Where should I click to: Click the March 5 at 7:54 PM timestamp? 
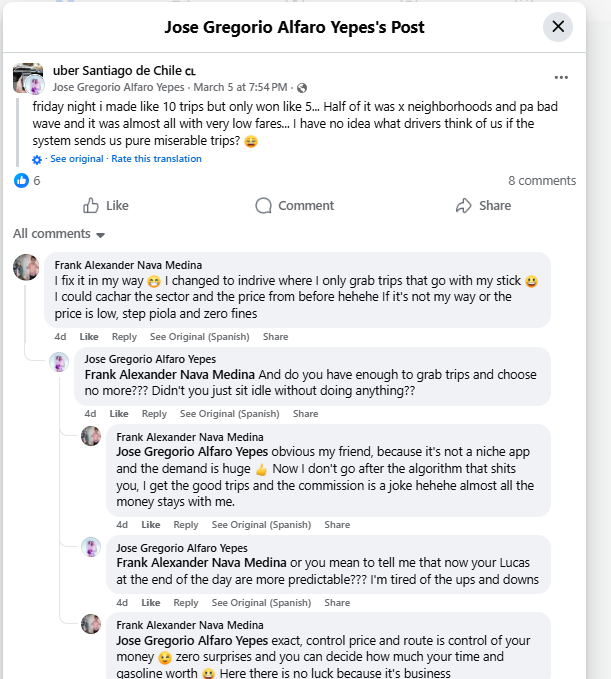coord(241,87)
